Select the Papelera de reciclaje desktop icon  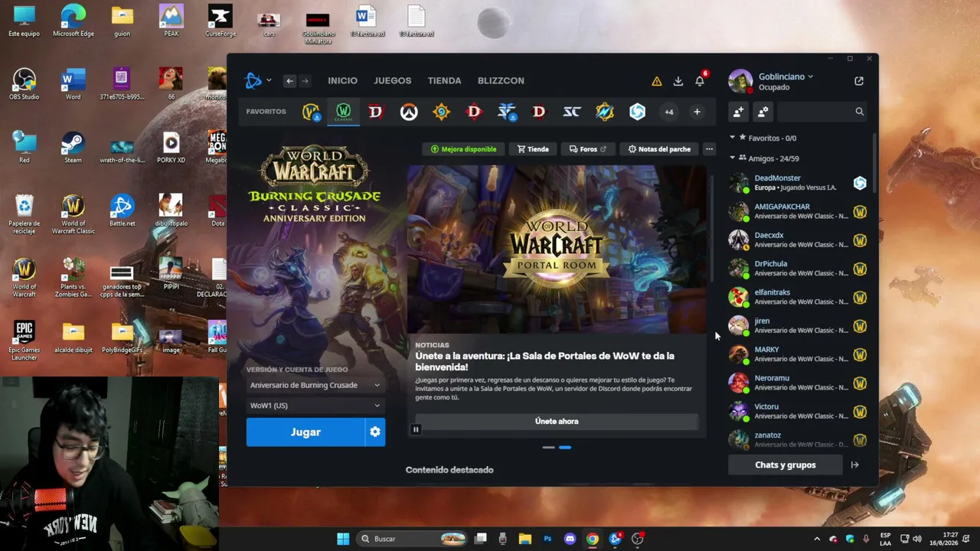(24, 214)
